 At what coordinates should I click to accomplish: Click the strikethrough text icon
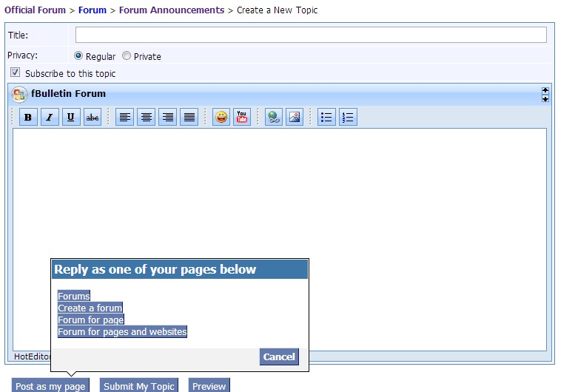(93, 117)
